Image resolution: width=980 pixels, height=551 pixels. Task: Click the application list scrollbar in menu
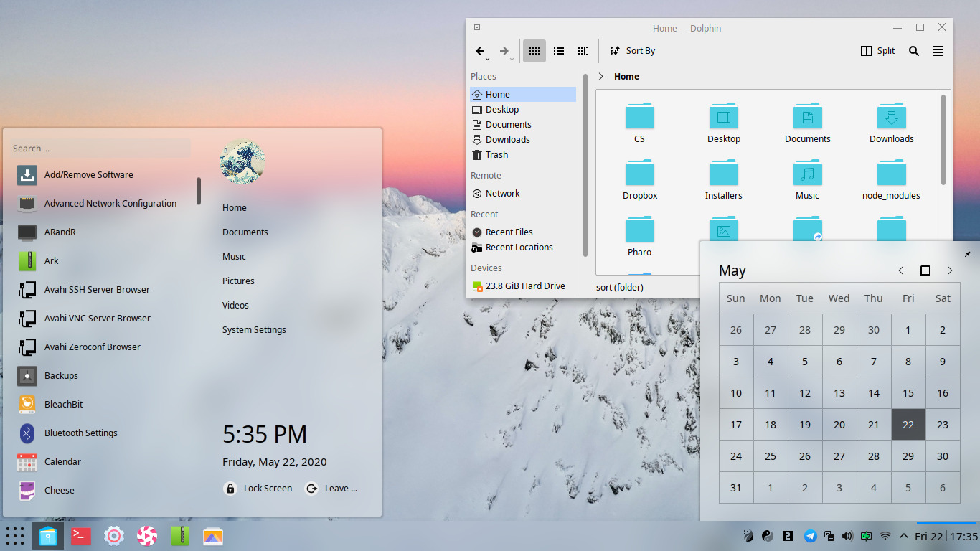199,191
